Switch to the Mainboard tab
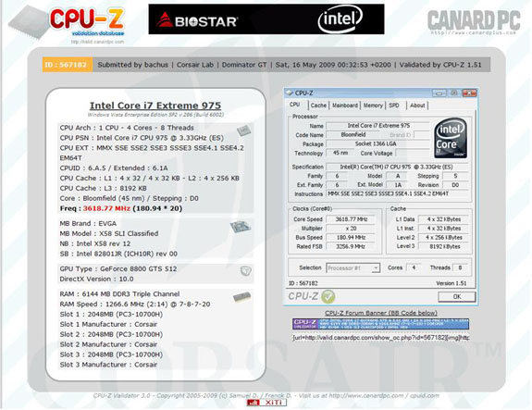 345,106
